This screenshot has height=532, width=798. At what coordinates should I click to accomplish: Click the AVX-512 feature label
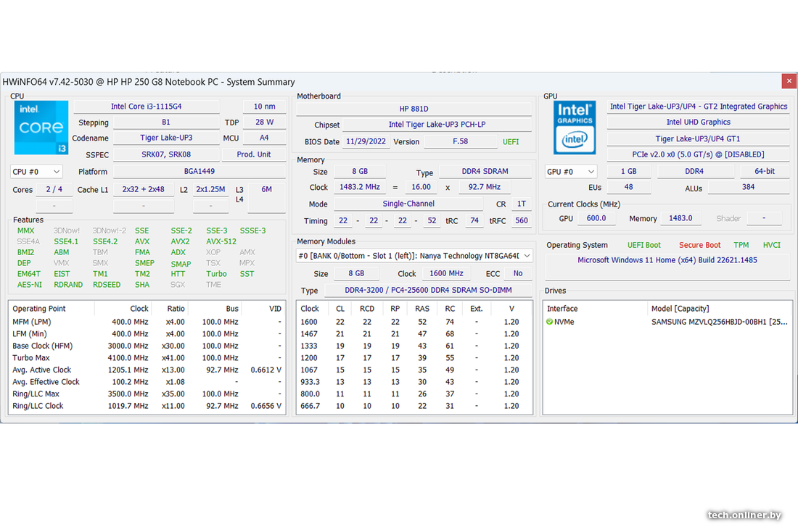pyautogui.click(x=221, y=241)
